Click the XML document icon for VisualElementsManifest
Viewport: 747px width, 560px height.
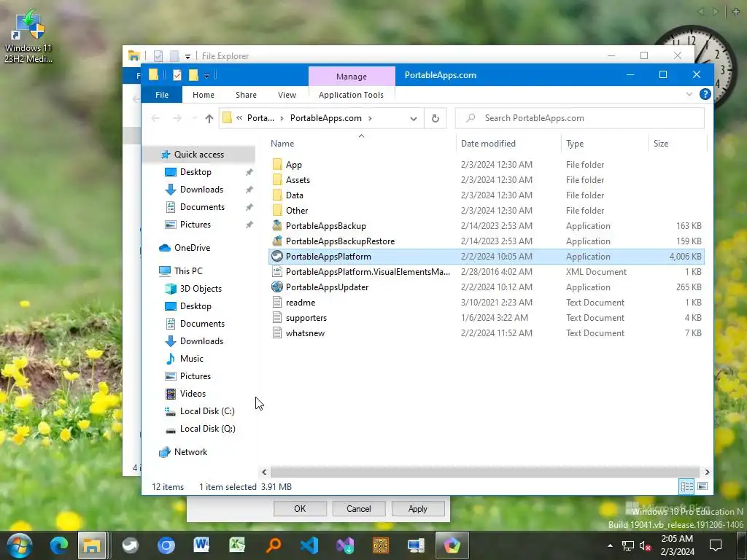click(276, 271)
